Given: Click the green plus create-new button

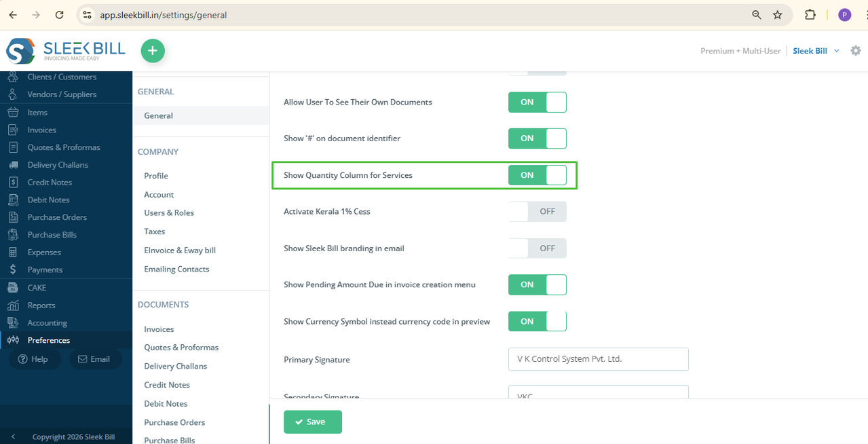Looking at the screenshot, I should tap(153, 51).
